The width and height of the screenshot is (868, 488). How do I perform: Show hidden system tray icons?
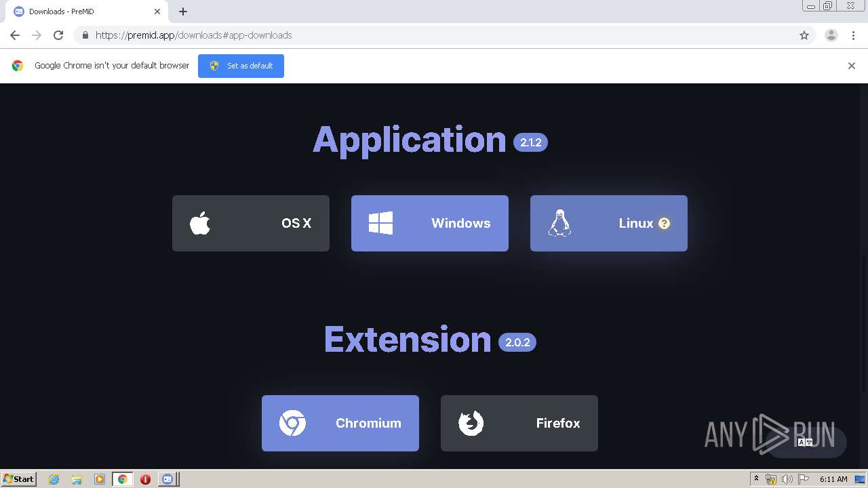coord(756,479)
